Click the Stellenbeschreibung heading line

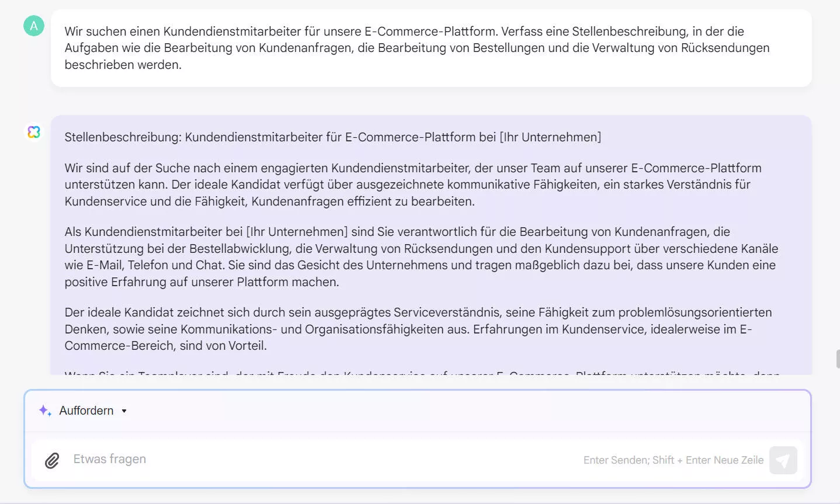pos(332,137)
